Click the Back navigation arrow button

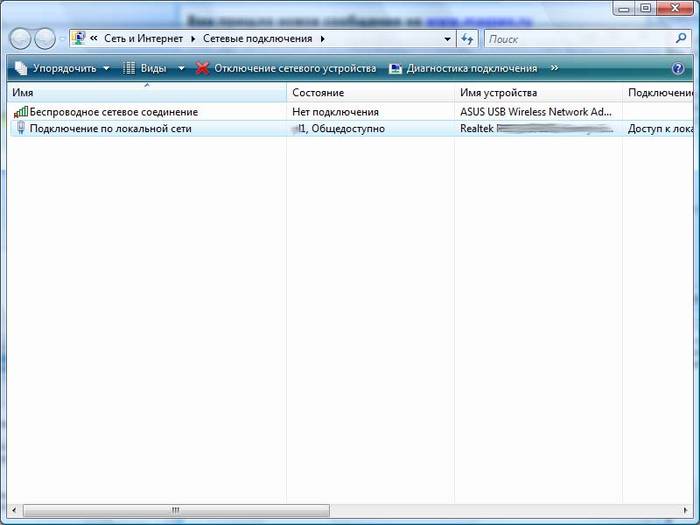tap(21, 39)
